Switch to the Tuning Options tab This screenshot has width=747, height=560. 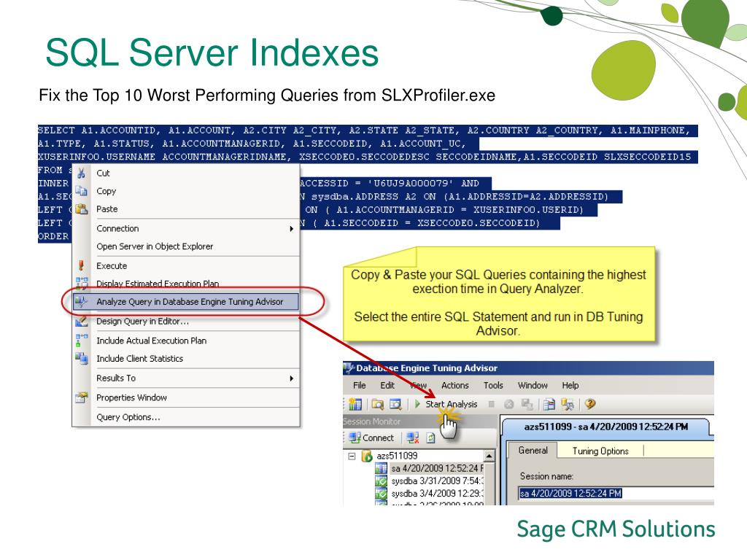pos(600,451)
